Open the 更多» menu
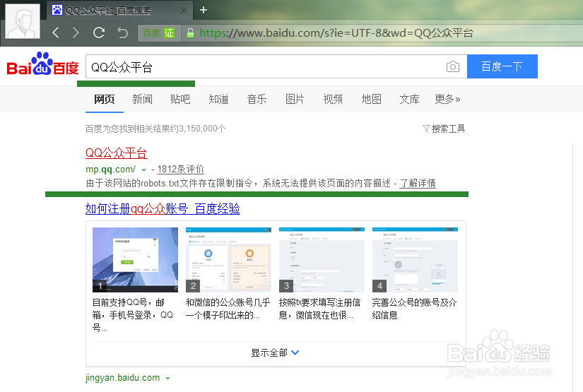The image size is (583, 392). (447, 99)
